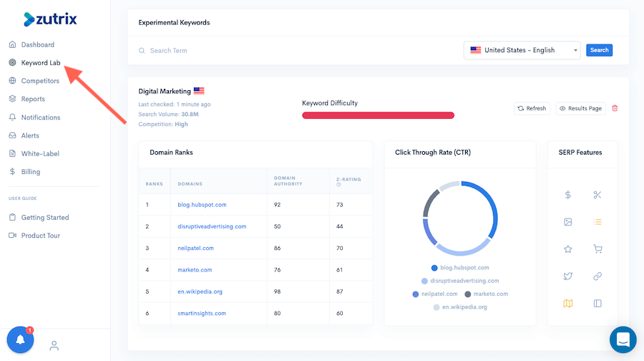
Task: Toggle blog.hubspot.com legend swatch in CTR chart
Action: [434, 268]
